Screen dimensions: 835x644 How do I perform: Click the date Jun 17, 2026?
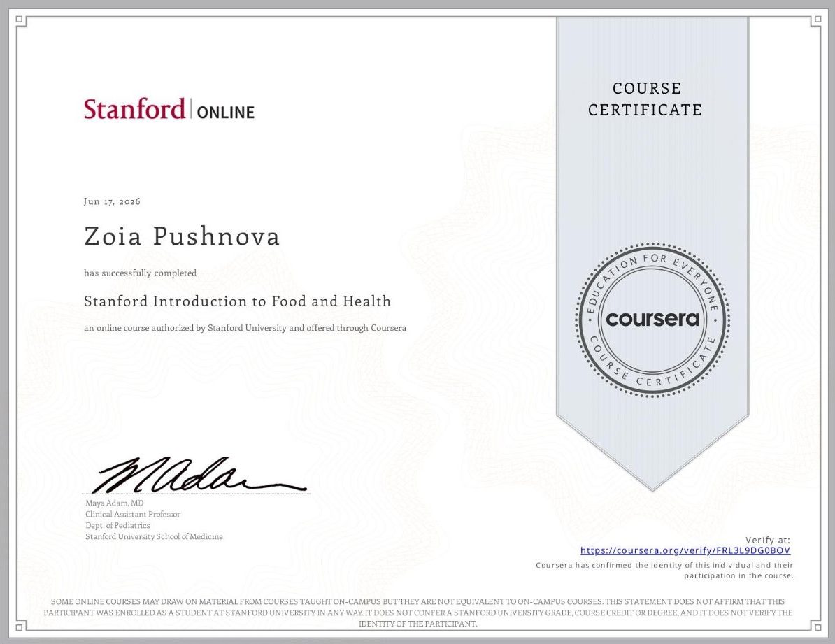pos(112,201)
